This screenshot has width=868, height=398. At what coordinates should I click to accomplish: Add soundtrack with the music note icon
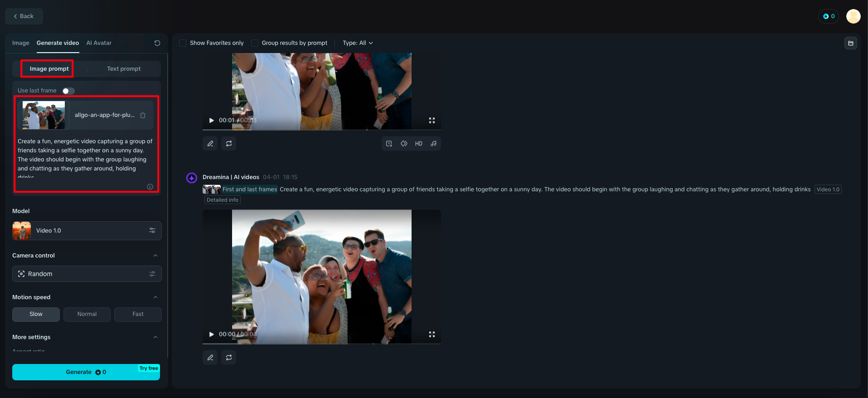(x=433, y=144)
